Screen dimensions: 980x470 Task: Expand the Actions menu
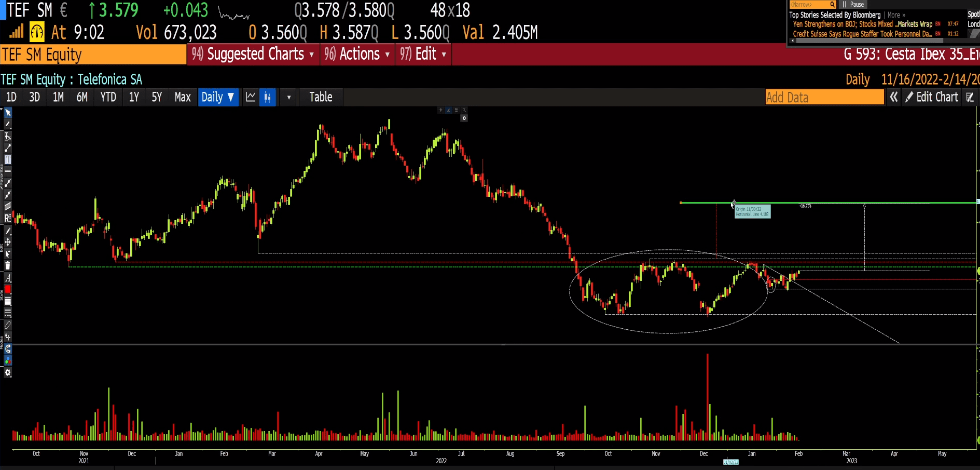(x=357, y=54)
